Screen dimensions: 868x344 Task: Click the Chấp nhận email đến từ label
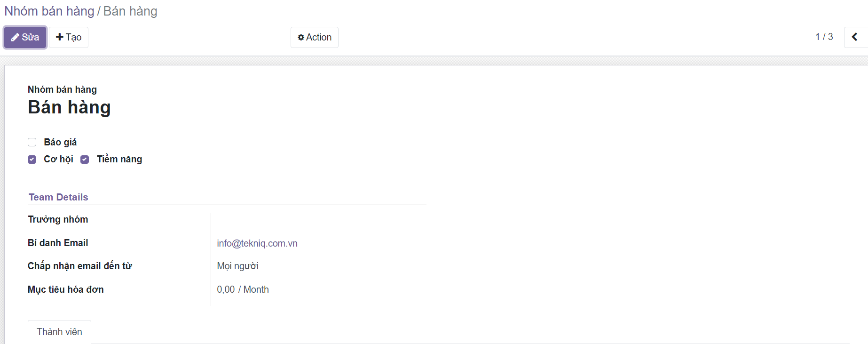point(80,266)
